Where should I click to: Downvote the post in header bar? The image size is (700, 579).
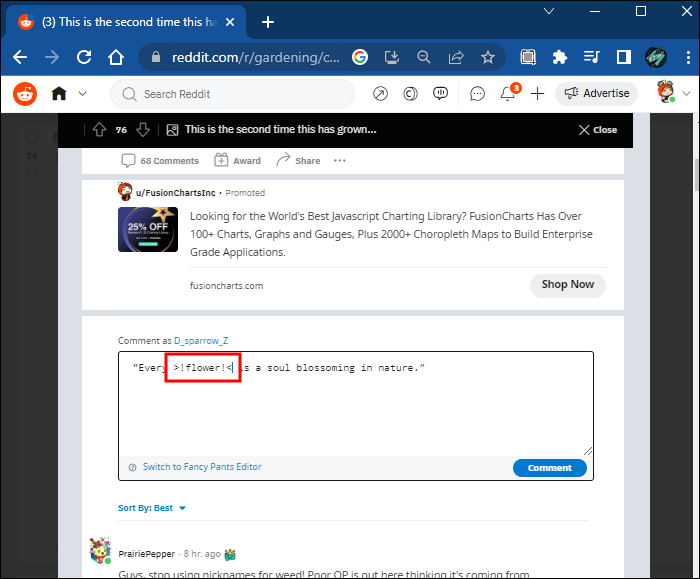coord(143,130)
